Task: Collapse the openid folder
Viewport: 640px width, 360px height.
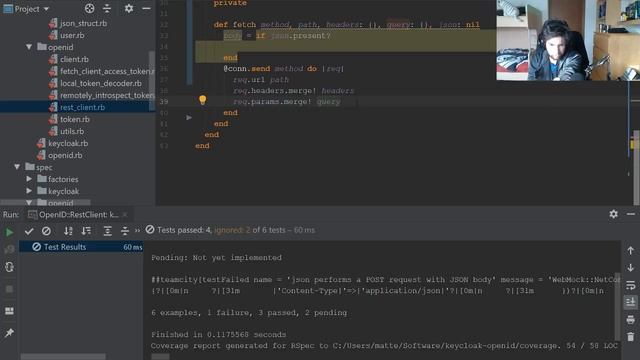Action: point(29,47)
